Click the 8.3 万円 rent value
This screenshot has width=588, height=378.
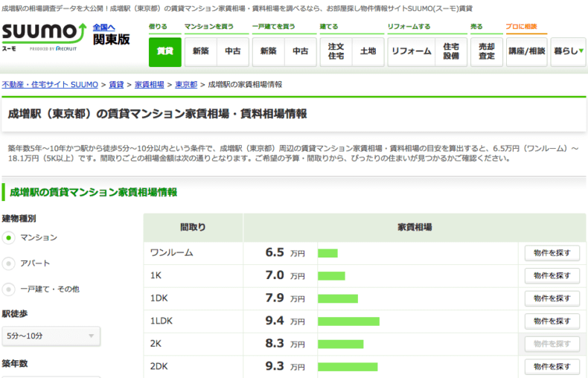click(285, 344)
